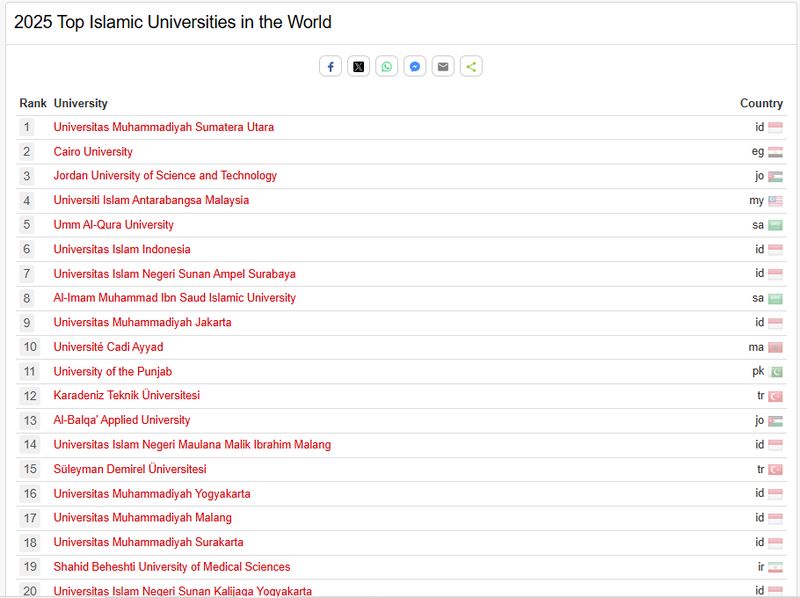Share the page on Facebook
Viewport: 800px width, 598px height.
(330, 66)
